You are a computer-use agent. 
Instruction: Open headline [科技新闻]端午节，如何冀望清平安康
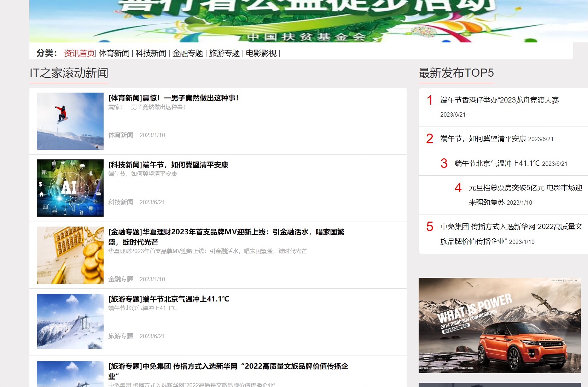click(168, 165)
